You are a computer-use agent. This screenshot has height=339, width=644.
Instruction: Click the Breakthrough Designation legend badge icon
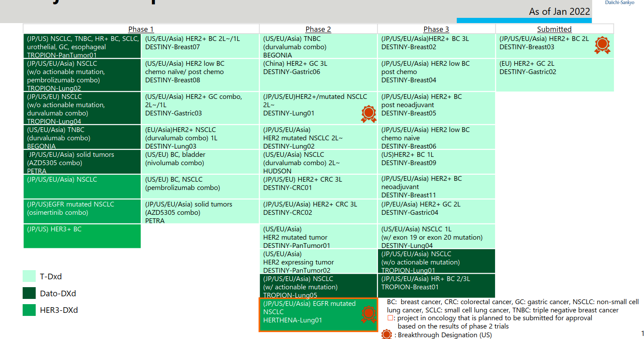(386, 335)
